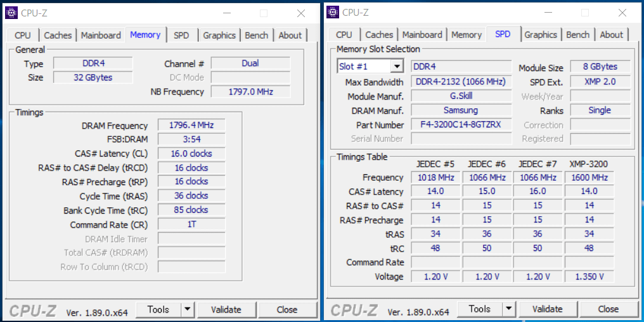Open Tools dropdown arrow in left window
Viewport: 644px width, 322px height.
(x=187, y=309)
